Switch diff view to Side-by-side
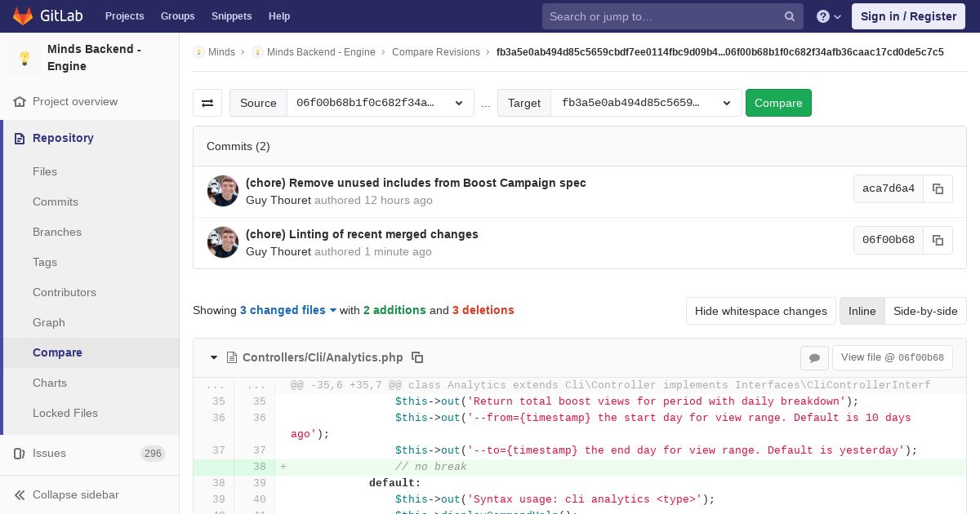 coord(924,311)
